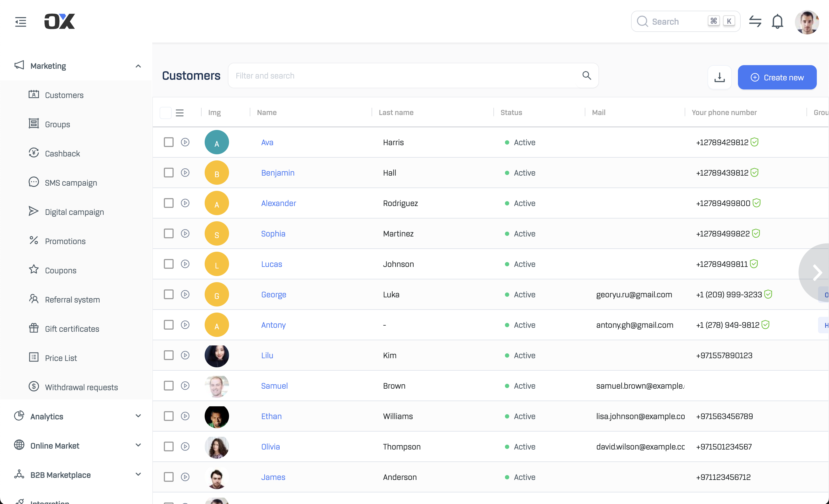Click the play icon in Ava's row
The width and height of the screenshot is (829, 504).
pos(185,142)
